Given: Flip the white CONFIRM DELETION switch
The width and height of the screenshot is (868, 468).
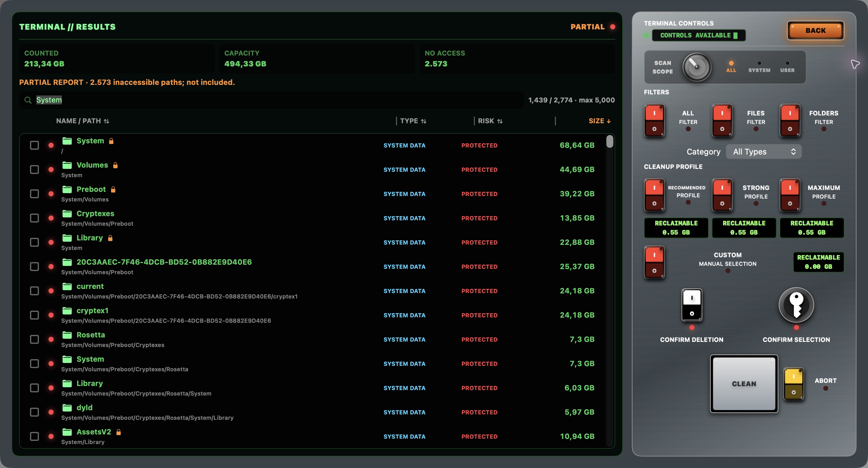Looking at the screenshot, I should [692, 305].
